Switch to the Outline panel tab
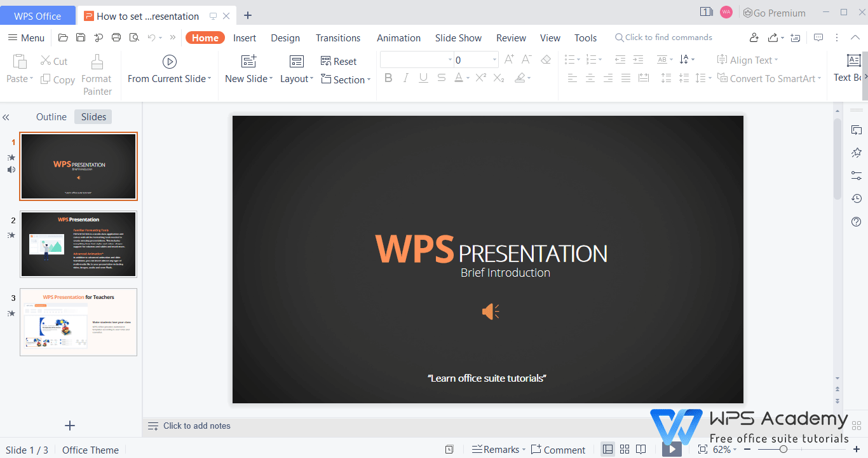 [51, 117]
